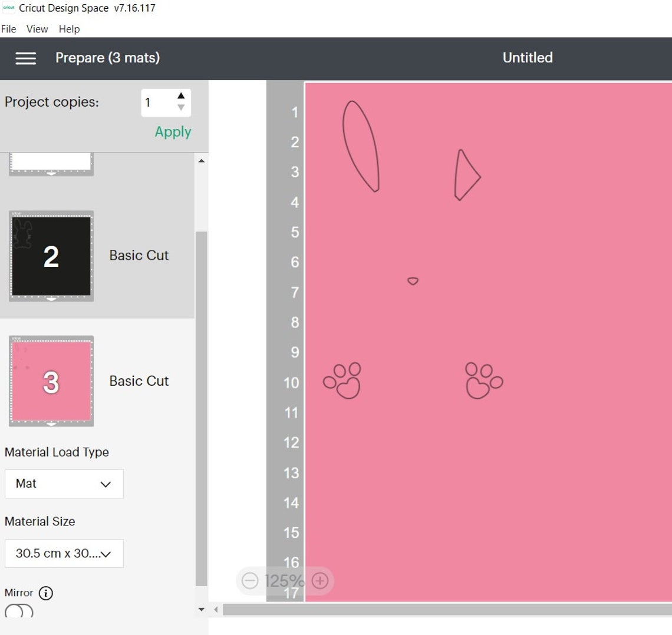This screenshot has width=672, height=635.
Task: Click Apply to set project copies
Action: 172,131
